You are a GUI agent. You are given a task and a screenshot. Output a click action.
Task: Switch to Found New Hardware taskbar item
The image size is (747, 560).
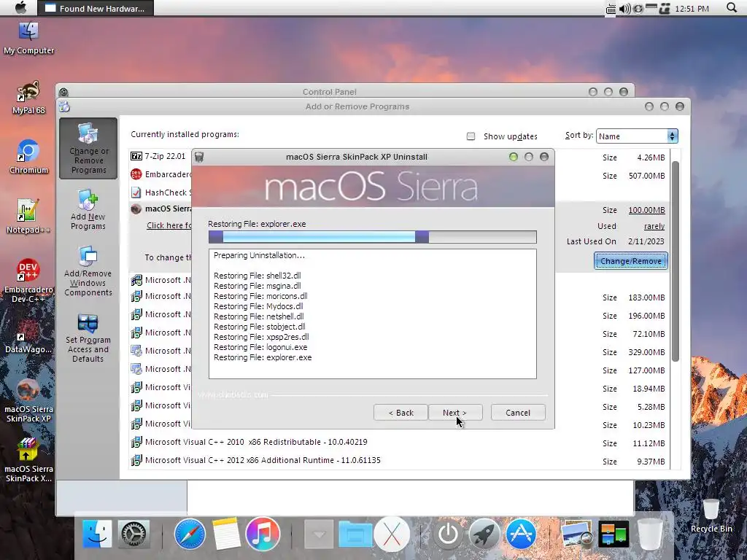point(96,8)
